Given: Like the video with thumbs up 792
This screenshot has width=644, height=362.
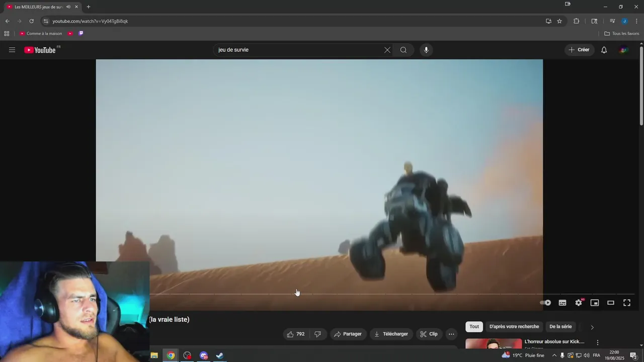Looking at the screenshot, I should coord(296,334).
